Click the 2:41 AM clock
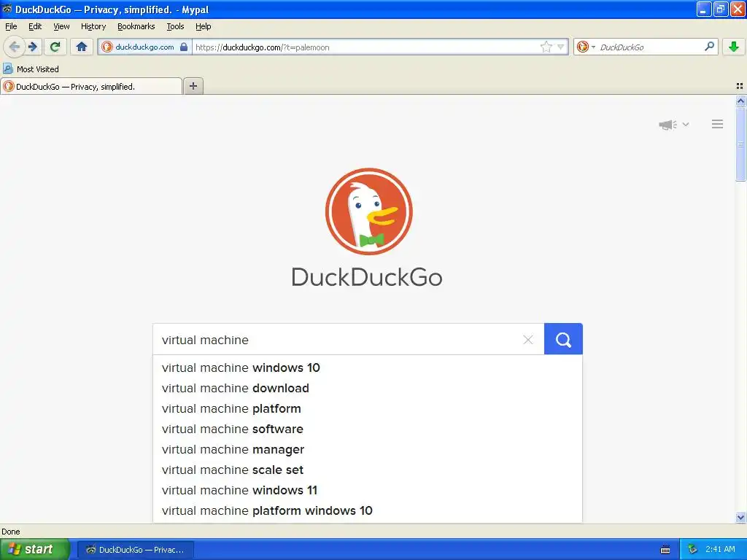 [720, 549]
